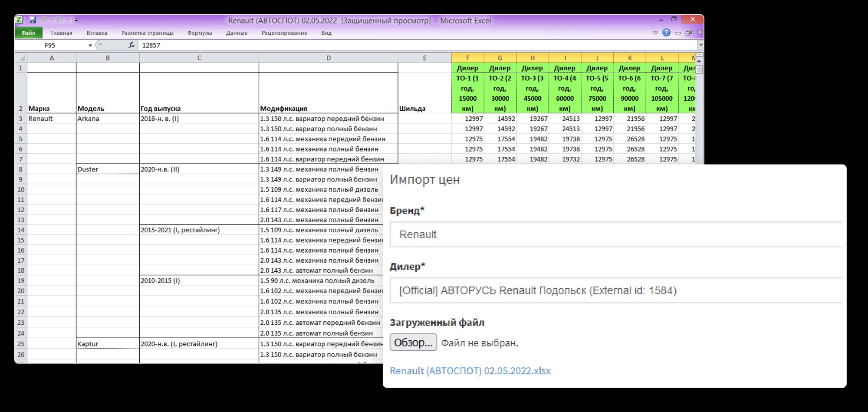Click the vertical scrollbar up arrow
Screen dimensions: 868x412
[700, 61]
